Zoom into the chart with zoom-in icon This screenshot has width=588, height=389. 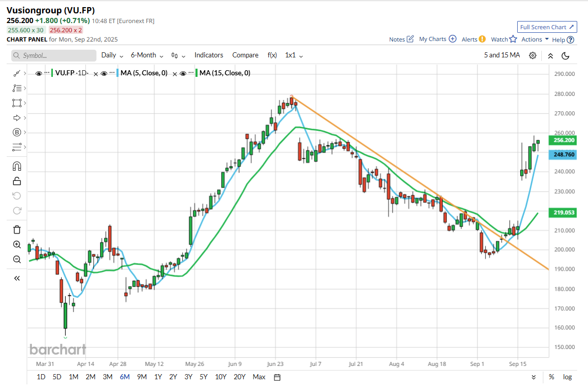pos(17,244)
